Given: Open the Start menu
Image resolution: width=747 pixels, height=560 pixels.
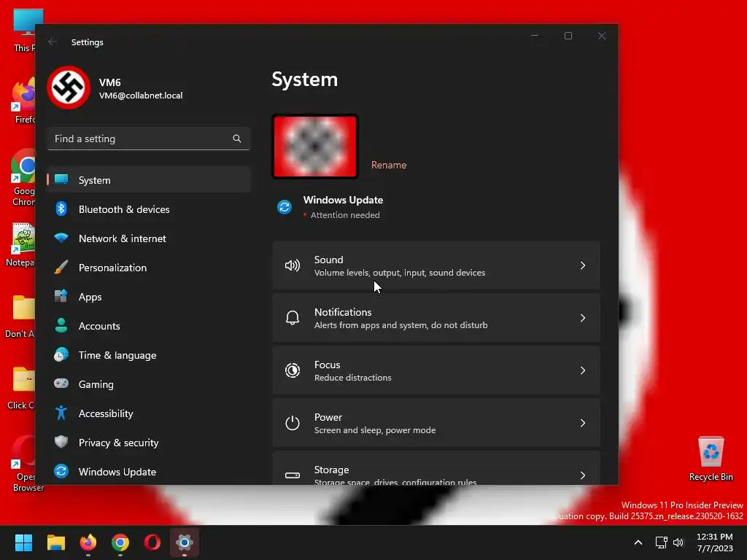Looking at the screenshot, I should (x=23, y=542).
